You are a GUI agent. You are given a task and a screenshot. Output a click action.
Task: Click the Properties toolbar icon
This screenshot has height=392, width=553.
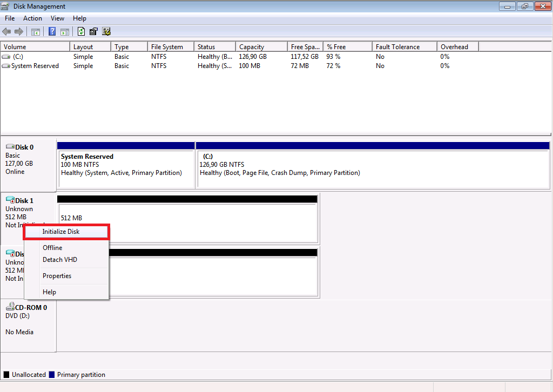(94, 31)
